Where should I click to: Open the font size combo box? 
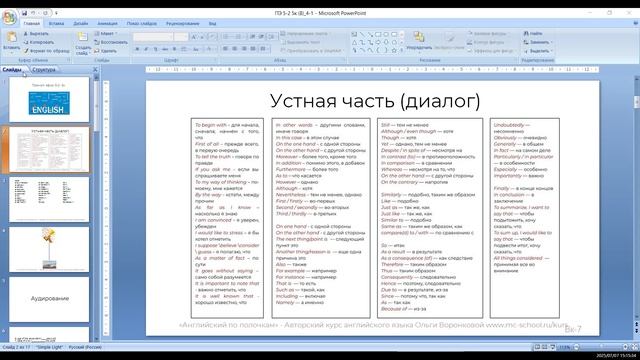181,37
